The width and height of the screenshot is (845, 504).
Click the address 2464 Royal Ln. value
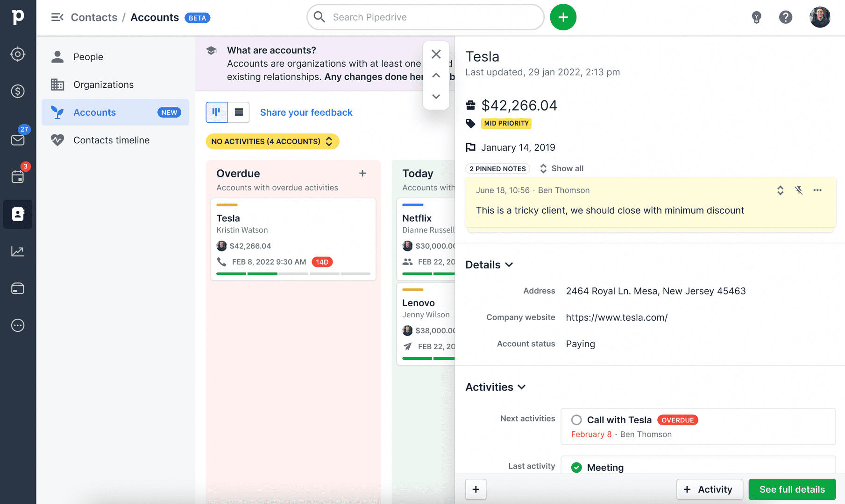[656, 291]
